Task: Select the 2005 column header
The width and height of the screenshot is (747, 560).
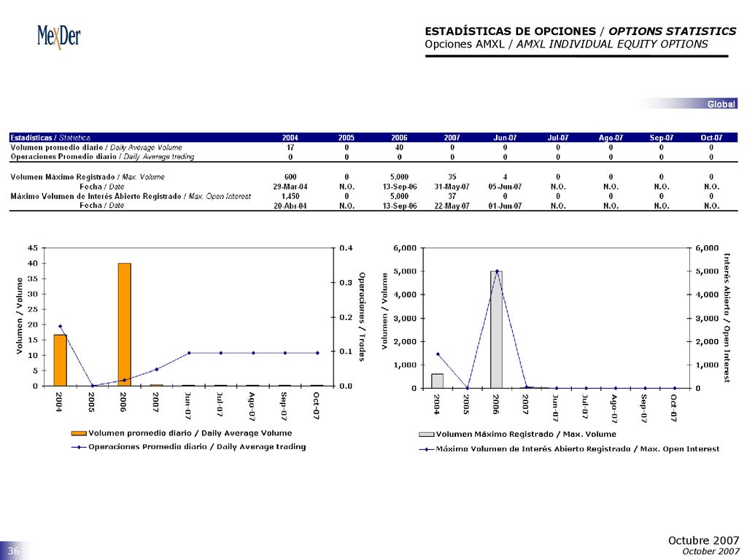Action: 347,138
